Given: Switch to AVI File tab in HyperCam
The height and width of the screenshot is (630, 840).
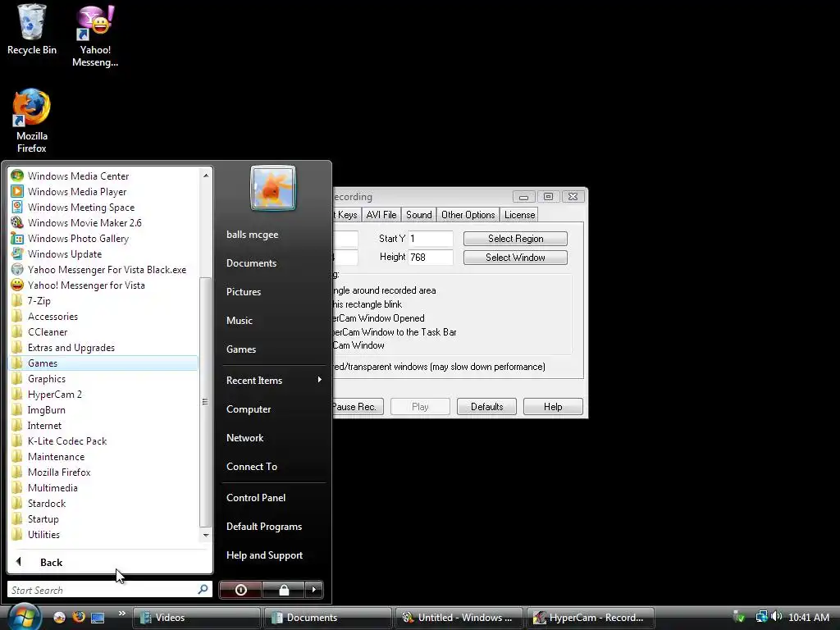Looking at the screenshot, I should pyautogui.click(x=381, y=214).
